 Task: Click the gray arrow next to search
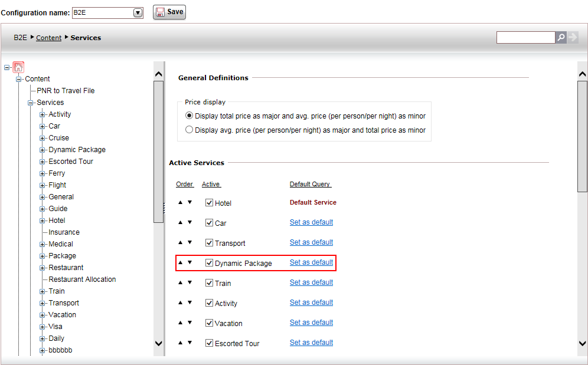pos(573,38)
